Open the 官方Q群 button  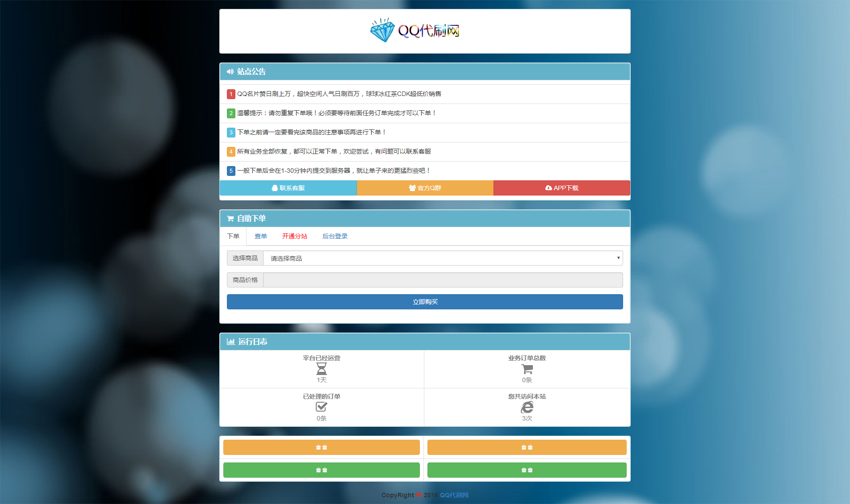[425, 188]
